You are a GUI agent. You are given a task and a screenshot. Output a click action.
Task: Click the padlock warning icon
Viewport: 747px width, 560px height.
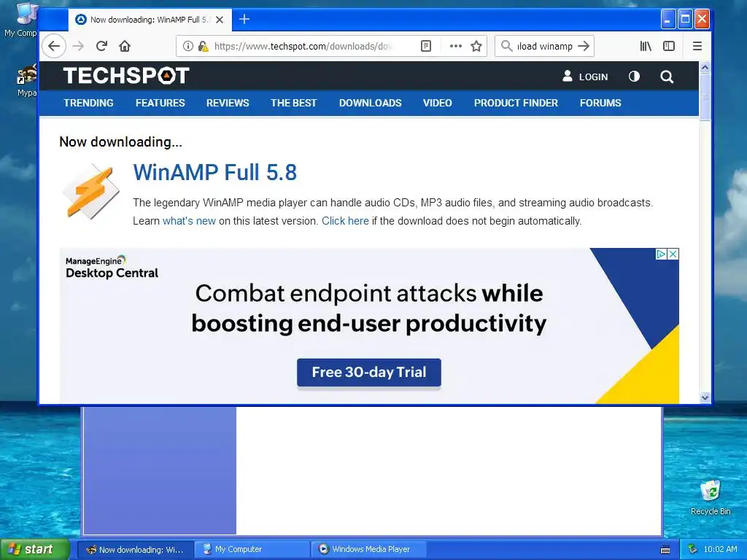[x=204, y=46]
